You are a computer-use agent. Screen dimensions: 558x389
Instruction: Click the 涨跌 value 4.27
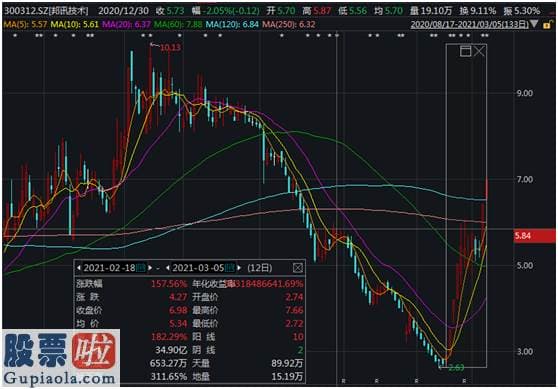(x=178, y=297)
